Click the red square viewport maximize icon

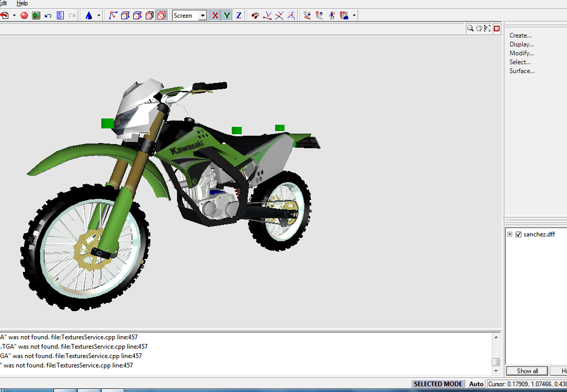(x=497, y=28)
